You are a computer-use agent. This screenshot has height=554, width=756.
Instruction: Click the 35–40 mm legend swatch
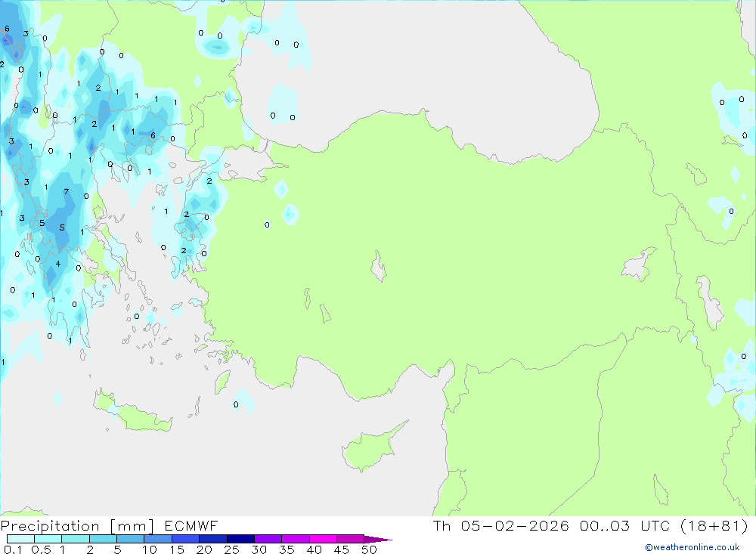point(296,539)
